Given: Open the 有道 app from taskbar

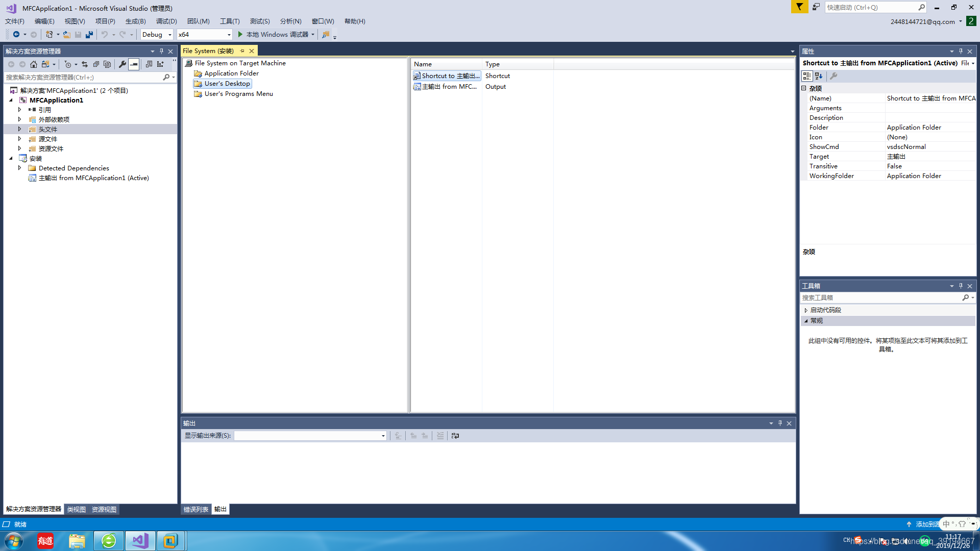Looking at the screenshot, I should click(x=45, y=541).
